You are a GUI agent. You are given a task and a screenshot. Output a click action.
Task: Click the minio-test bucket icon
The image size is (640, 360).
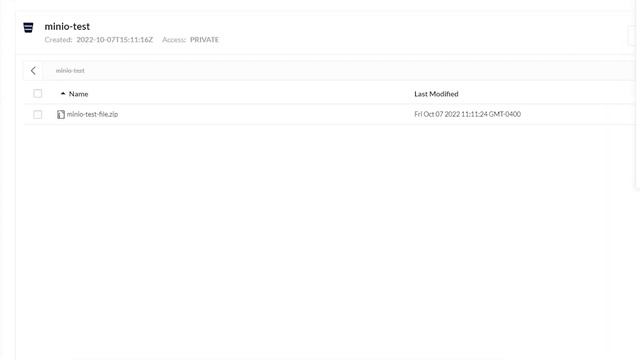tap(28, 27)
